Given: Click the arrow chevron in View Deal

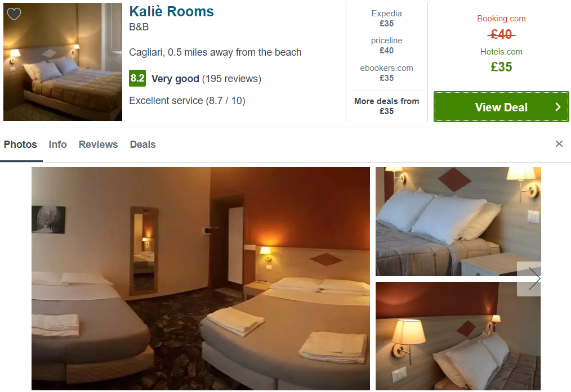Looking at the screenshot, I should coord(557,107).
